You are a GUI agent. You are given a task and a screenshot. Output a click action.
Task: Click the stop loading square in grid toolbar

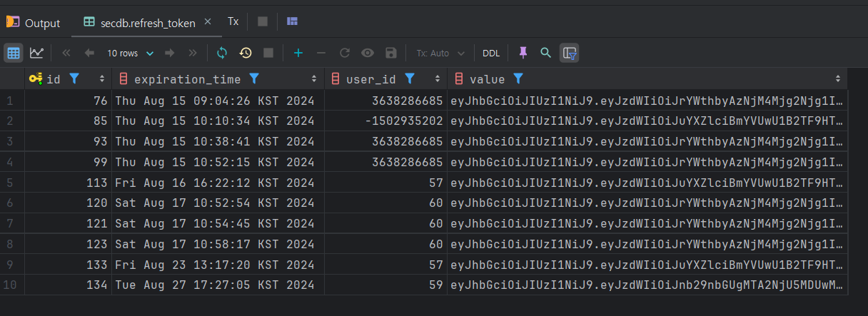coord(268,53)
